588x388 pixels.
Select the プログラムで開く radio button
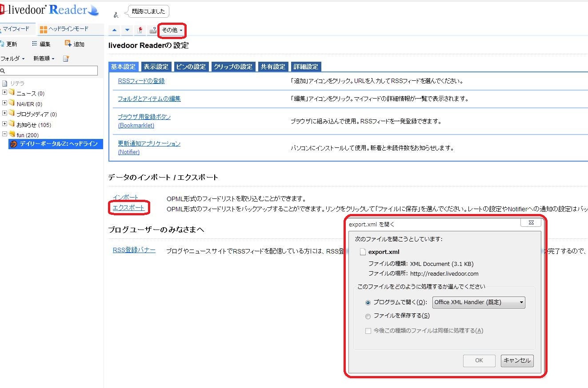pos(368,303)
